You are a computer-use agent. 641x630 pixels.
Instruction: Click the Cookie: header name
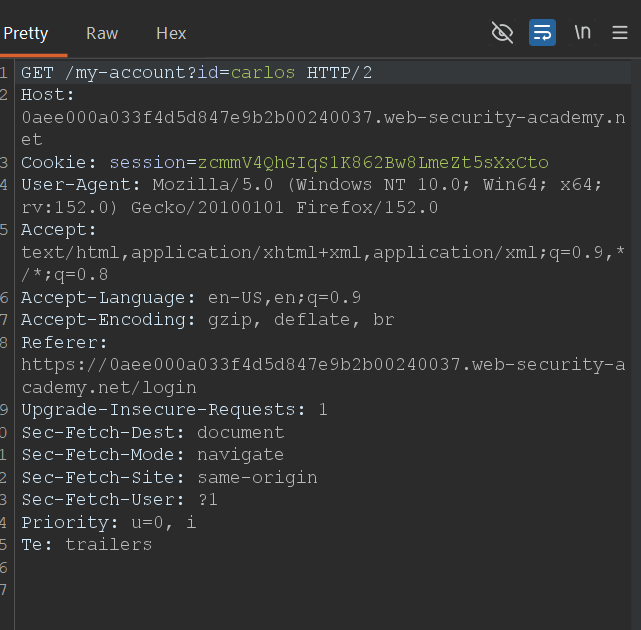point(59,163)
